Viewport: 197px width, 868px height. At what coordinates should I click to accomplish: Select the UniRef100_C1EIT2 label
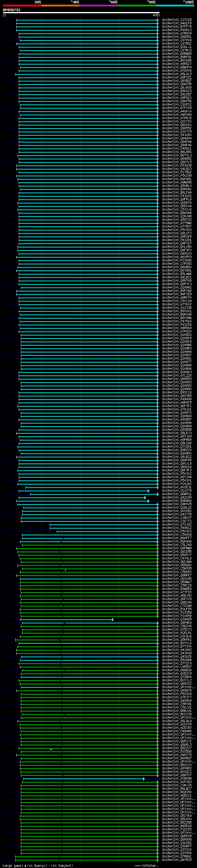tap(176, 521)
